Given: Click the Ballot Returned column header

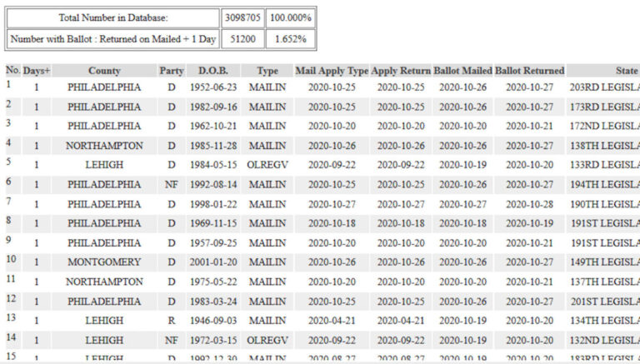Looking at the screenshot, I should pyautogui.click(x=530, y=71).
